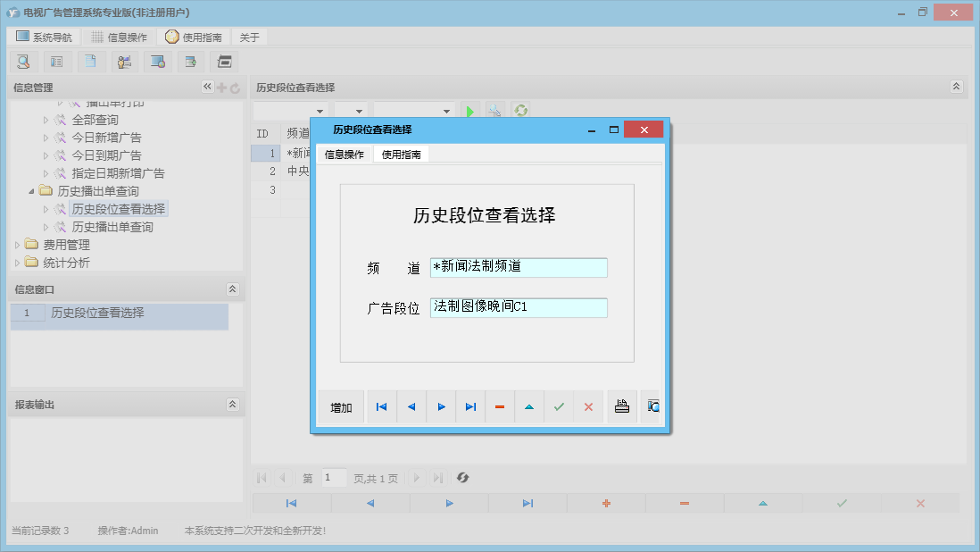Open the report list toolbar icon
The height and width of the screenshot is (552, 980).
(57, 61)
